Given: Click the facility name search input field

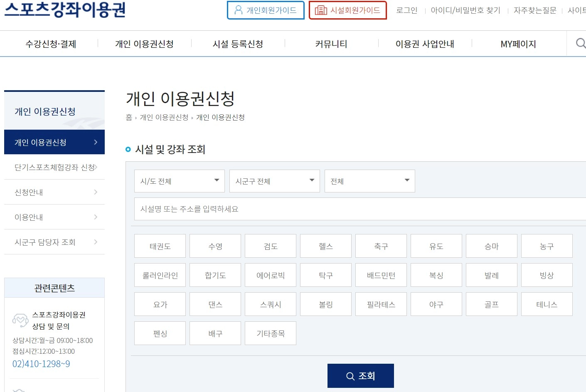Looking at the screenshot, I should tap(291, 209).
